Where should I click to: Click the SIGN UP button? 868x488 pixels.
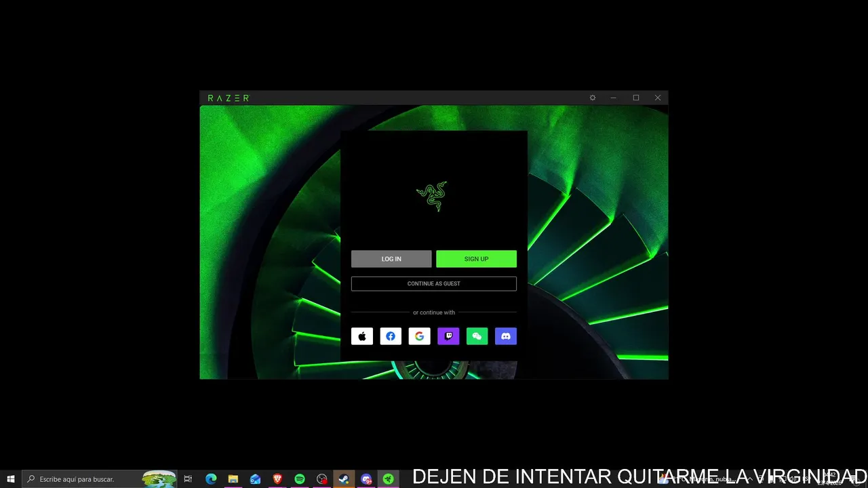pyautogui.click(x=476, y=259)
